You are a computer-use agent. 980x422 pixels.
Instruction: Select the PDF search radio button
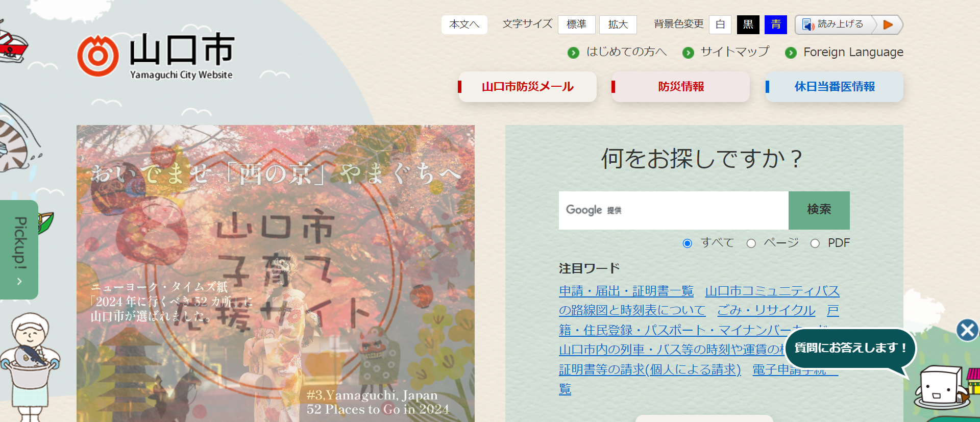pos(815,243)
